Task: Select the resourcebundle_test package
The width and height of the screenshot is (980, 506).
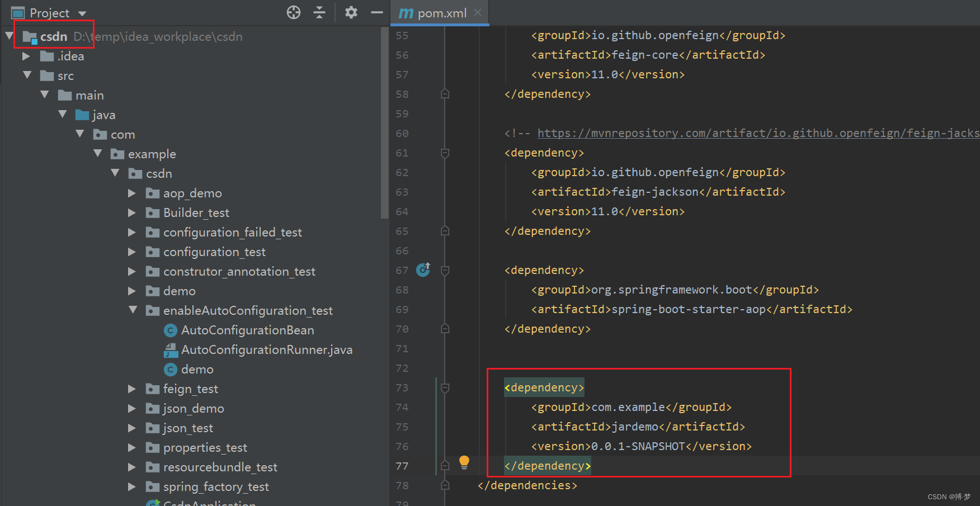Action: (x=220, y=467)
